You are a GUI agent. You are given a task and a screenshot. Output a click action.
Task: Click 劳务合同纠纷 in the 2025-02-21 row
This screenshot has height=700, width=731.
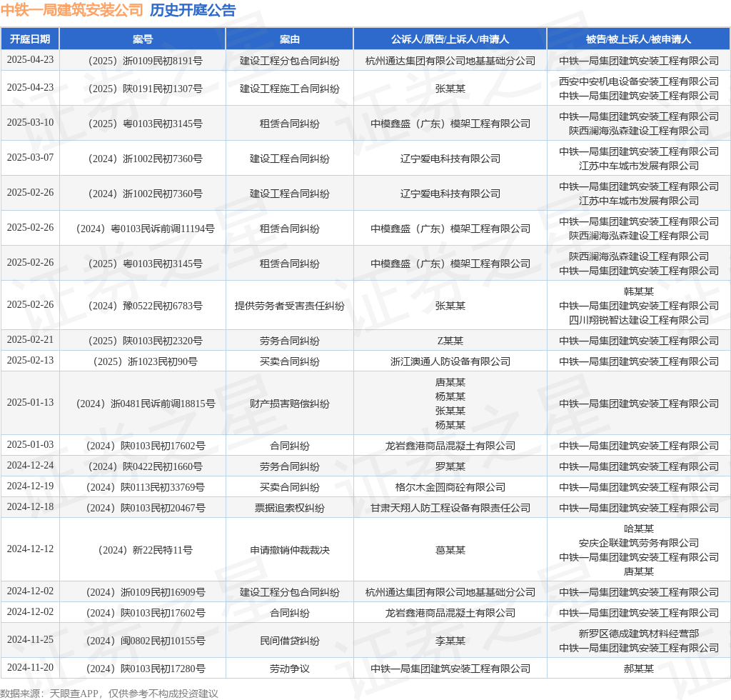point(290,341)
